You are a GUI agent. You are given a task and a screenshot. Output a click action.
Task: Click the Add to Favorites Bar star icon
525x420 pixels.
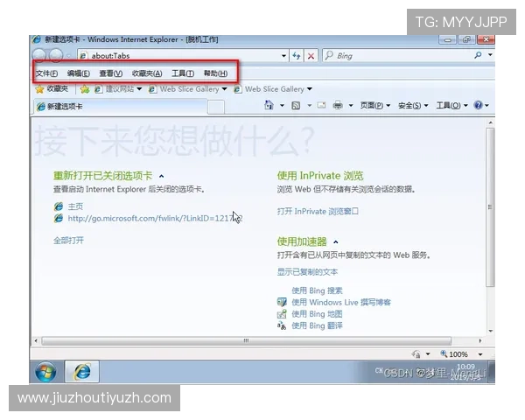pyautogui.click(x=85, y=89)
